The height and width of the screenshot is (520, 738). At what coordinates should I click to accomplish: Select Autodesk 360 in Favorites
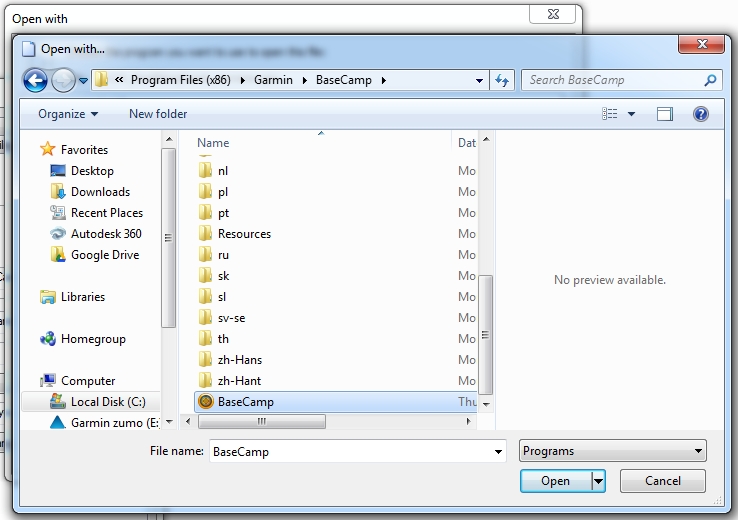[x=106, y=234]
